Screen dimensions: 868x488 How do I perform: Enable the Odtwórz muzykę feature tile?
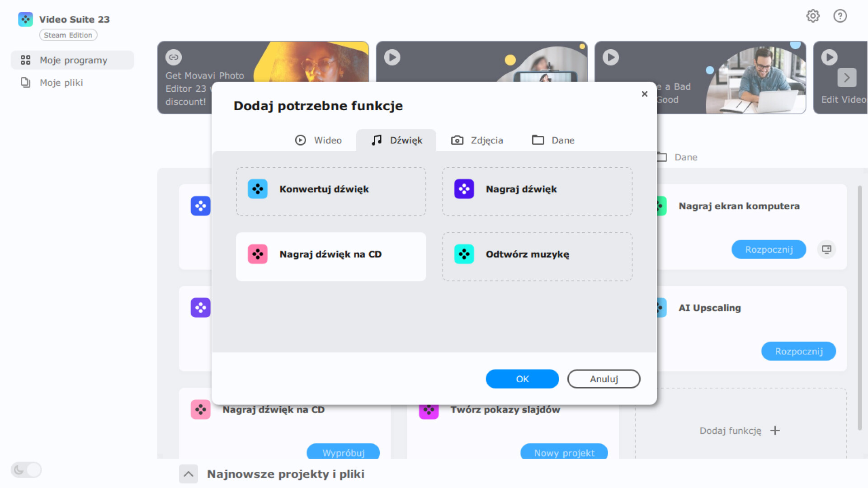coord(537,257)
